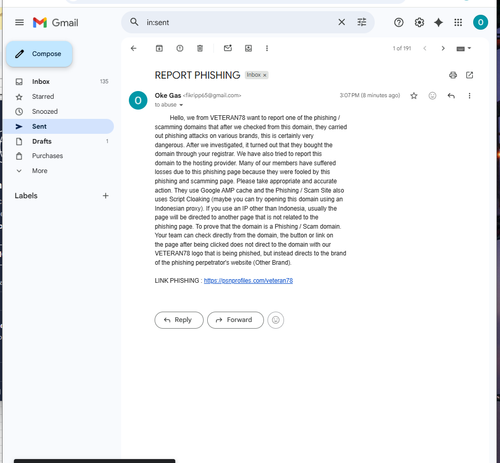Image resolution: width=500 pixels, height=463 pixels.
Task: Delete this email with the trash icon
Action: pos(200,48)
